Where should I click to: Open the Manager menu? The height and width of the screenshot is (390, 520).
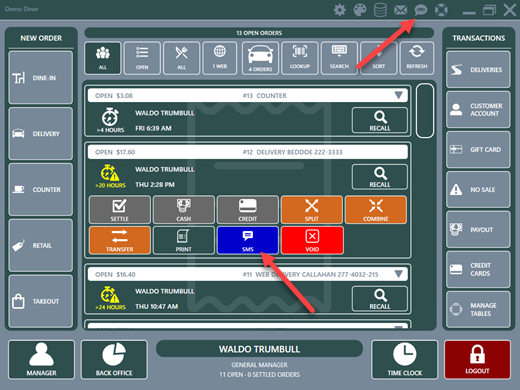(x=41, y=360)
